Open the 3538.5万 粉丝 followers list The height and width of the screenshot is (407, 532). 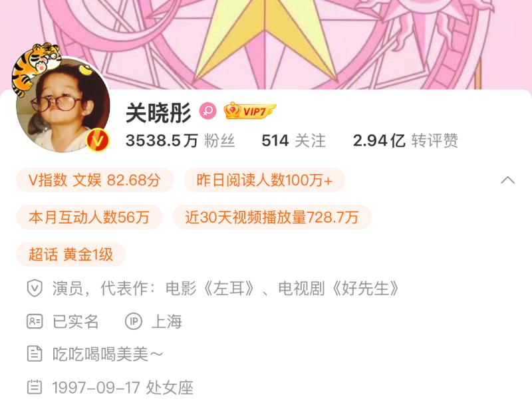[x=180, y=140]
